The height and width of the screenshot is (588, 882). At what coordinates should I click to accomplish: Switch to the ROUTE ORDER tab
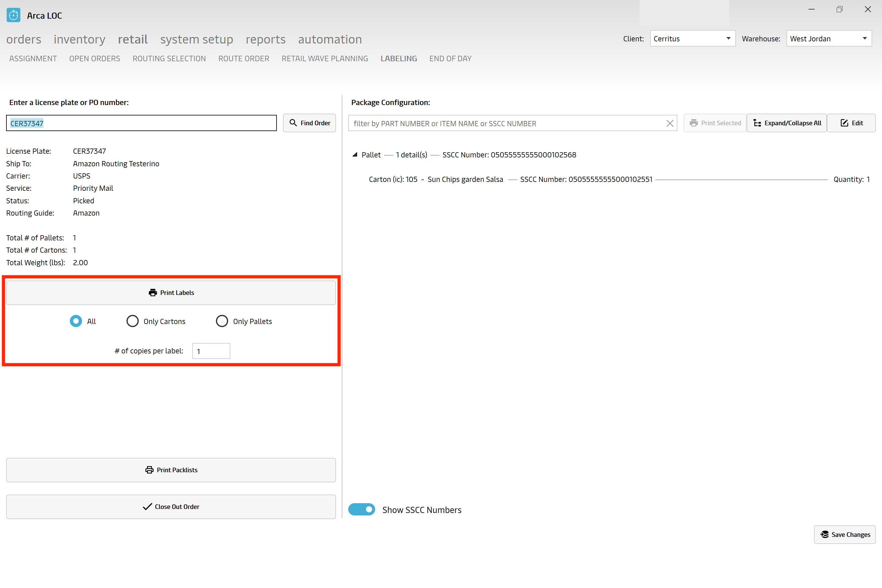(244, 58)
